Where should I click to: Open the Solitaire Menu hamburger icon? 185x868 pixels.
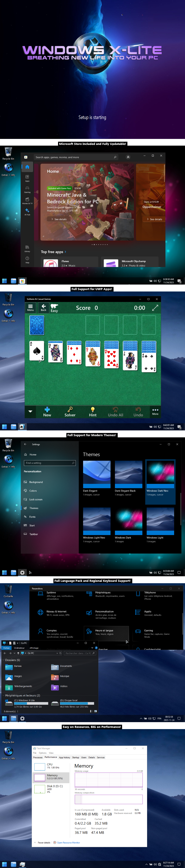point(30,308)
